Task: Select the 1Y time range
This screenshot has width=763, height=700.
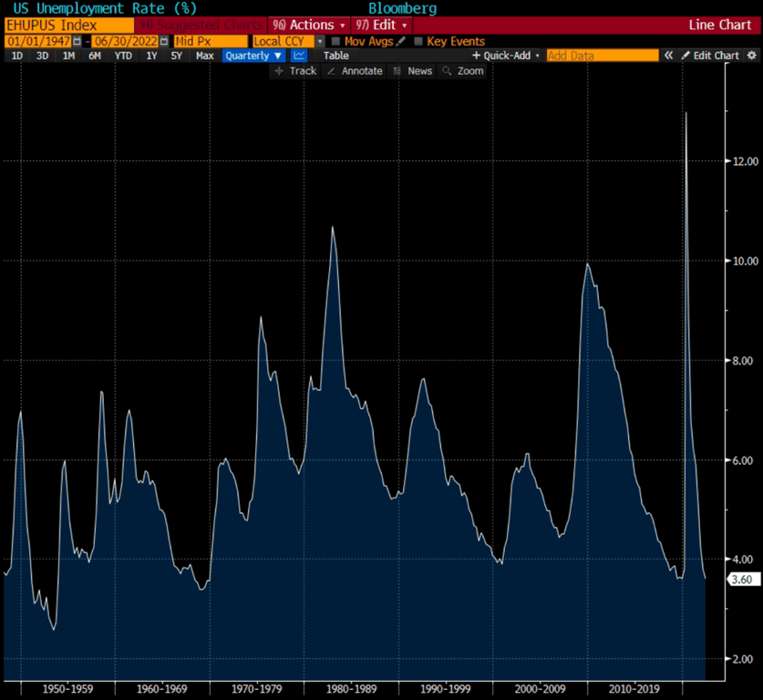Action: pyautogui.click(x=152, y=56)
